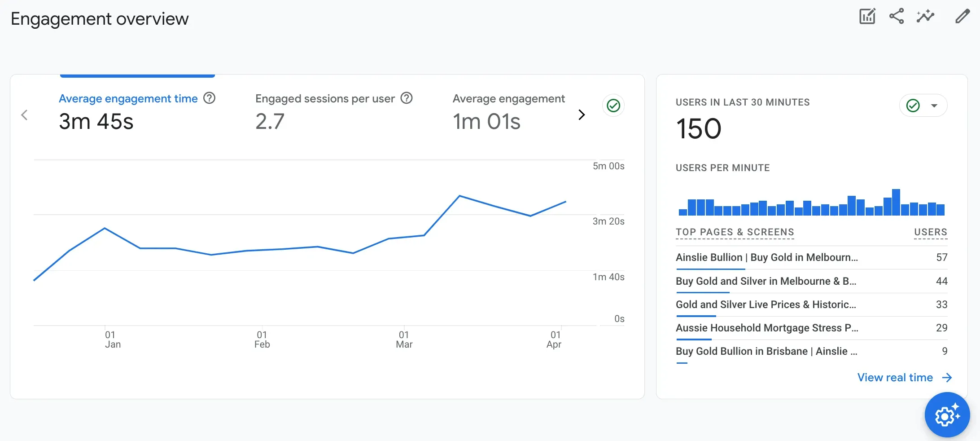The width and height of the screenshot is (980, 441).
Task: Click the '01 Feb' x-axis label
Action: (x=262, y=340)
